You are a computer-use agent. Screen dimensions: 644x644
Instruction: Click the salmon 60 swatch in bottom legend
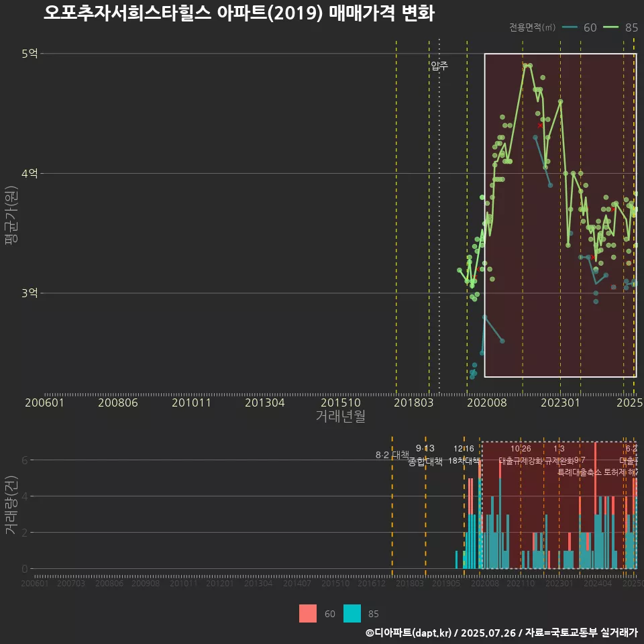(308, 614)
